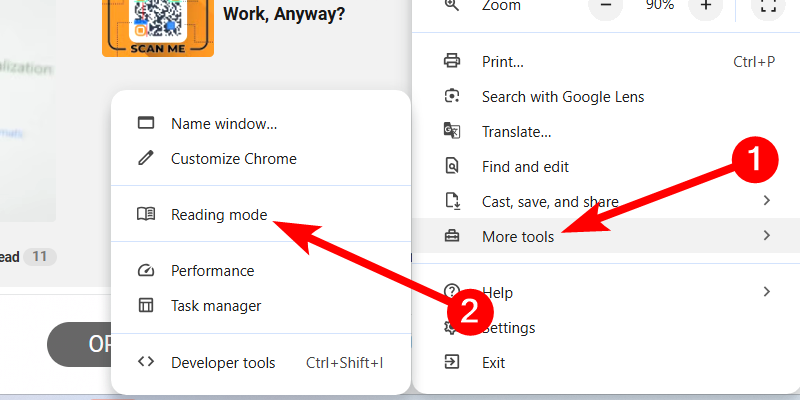Select Customize Chrome from submenu

click(233, 158)
